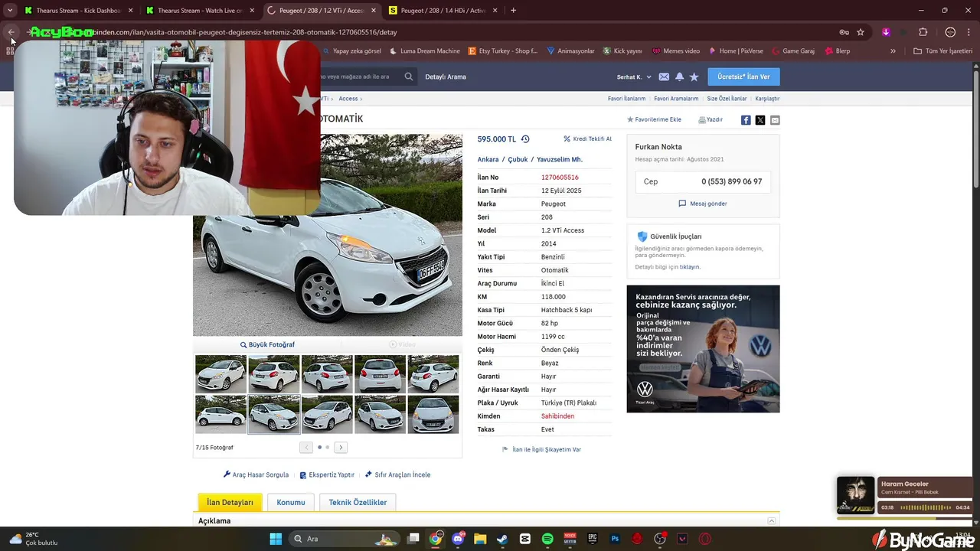Click the Windows taskbar search box

click(345, 539)
